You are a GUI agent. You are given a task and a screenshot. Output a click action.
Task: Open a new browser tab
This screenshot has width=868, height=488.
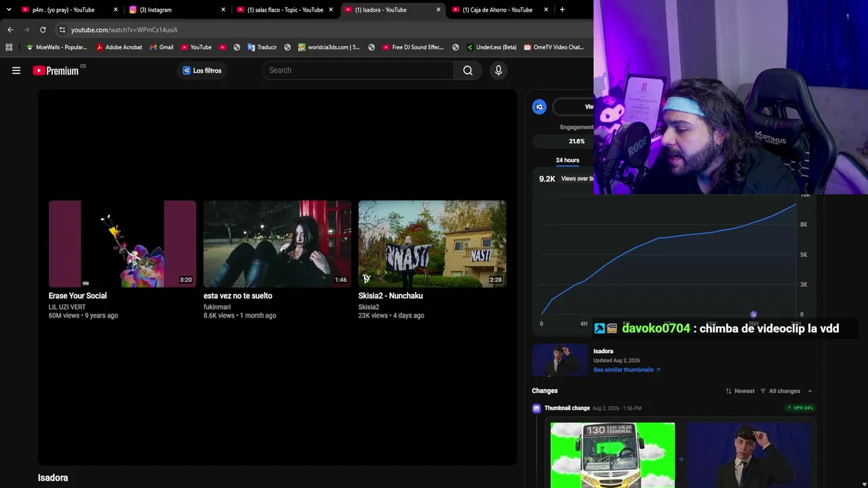(562, 9)
